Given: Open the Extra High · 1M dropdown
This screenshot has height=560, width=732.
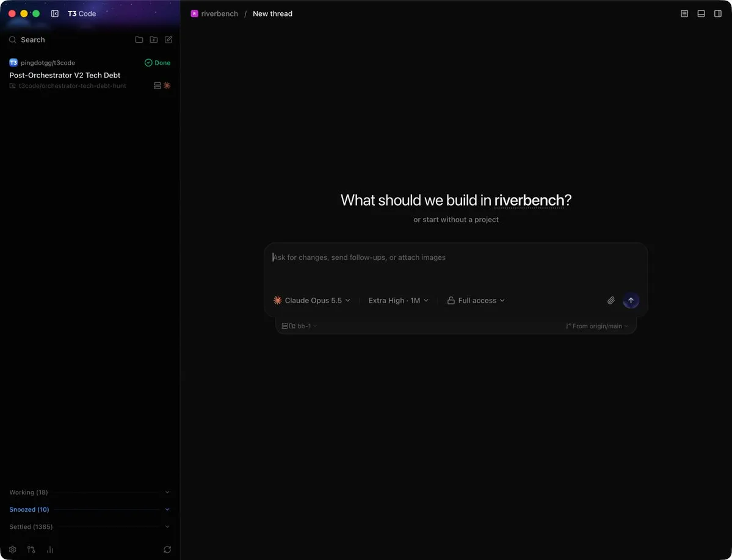Looking at the screenshot, I should tap(398, 300).
